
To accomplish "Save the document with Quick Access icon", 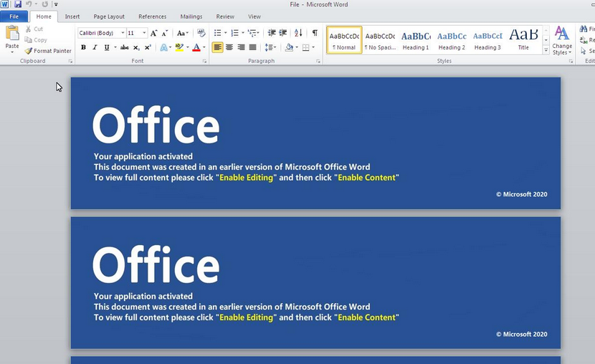I will click(17, 4).
